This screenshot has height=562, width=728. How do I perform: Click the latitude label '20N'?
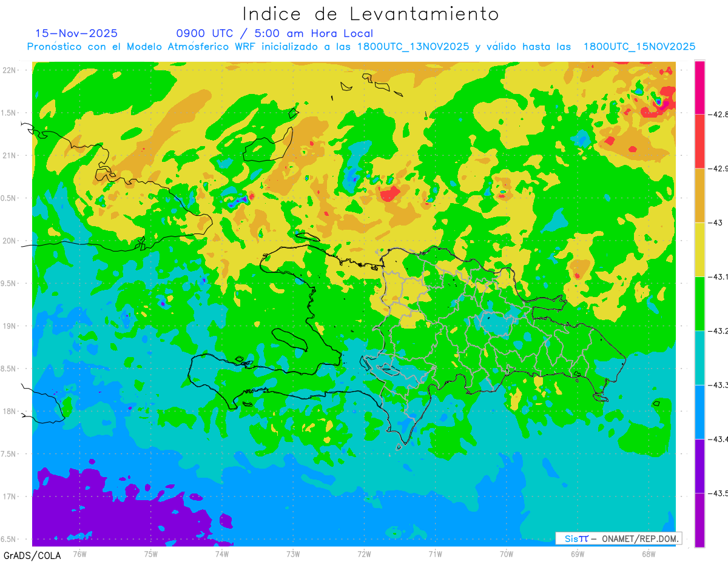coord(10,241)
